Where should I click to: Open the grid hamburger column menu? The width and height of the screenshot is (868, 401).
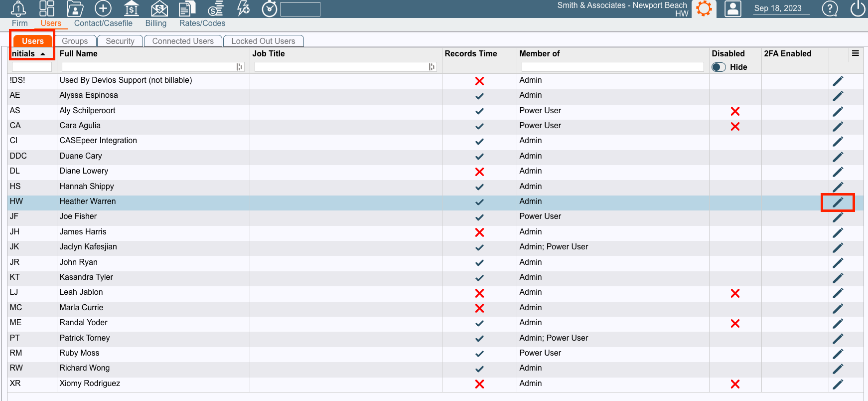click(856, 53)
